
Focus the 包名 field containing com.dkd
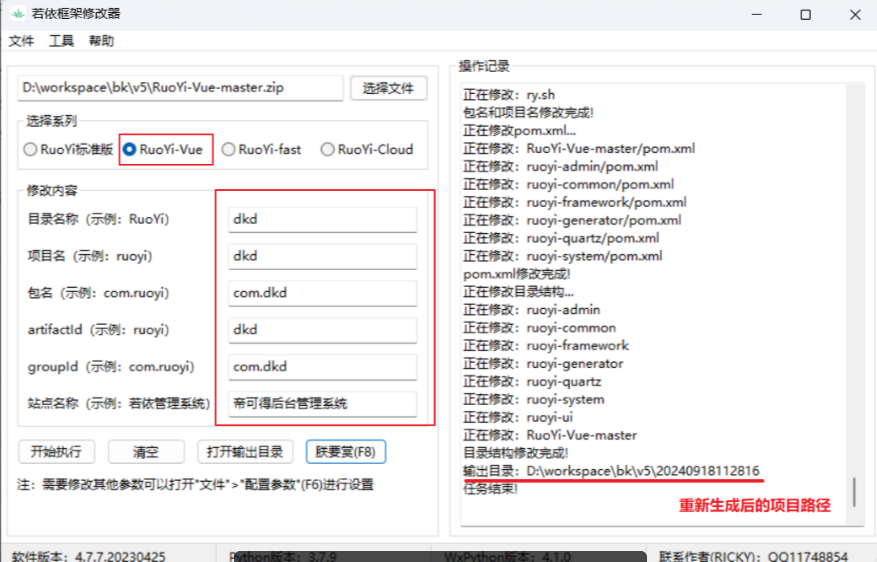[x=322, y=294]
